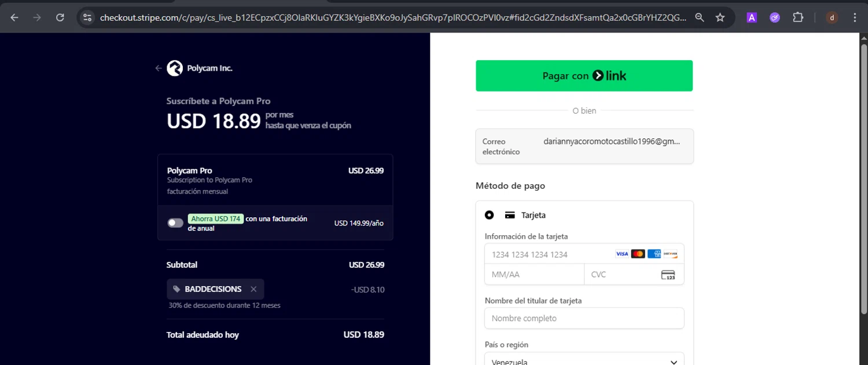Click 'Suscríbete a Polycam Pro' heading
Viewport: 868px width, 365px height.
click(218, 101)
